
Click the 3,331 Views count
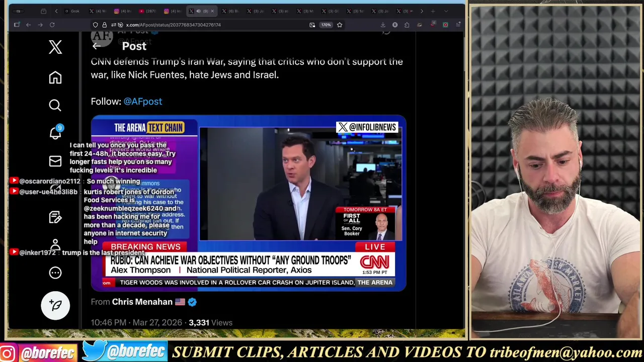[x=210, y=323]
